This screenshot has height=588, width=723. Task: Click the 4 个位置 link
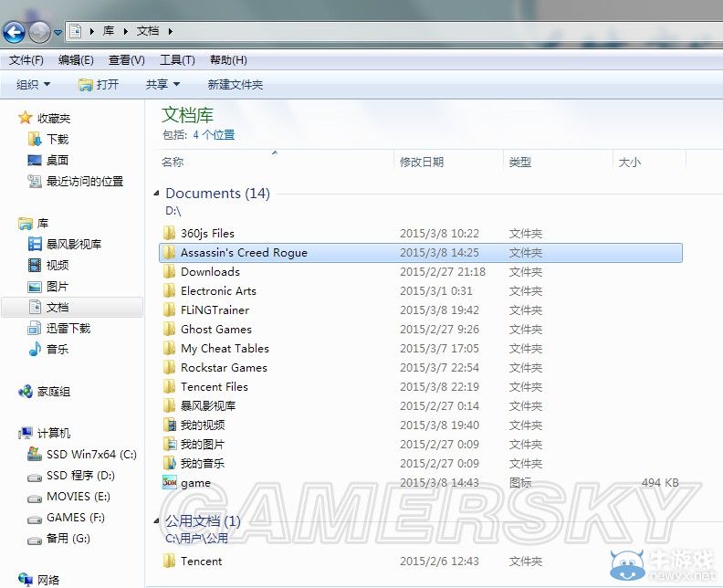point(214,134)
